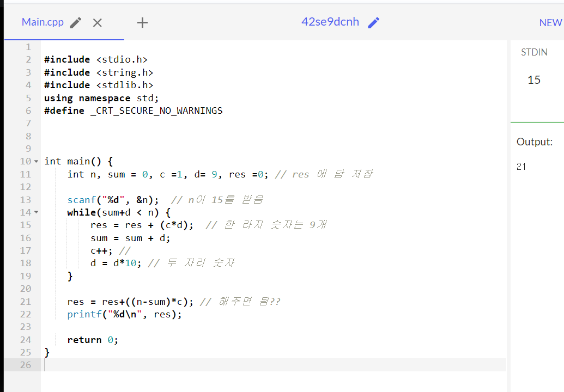Screen dimensions: 564x392
Task: Click the NEW button
Action: point(550,23)
